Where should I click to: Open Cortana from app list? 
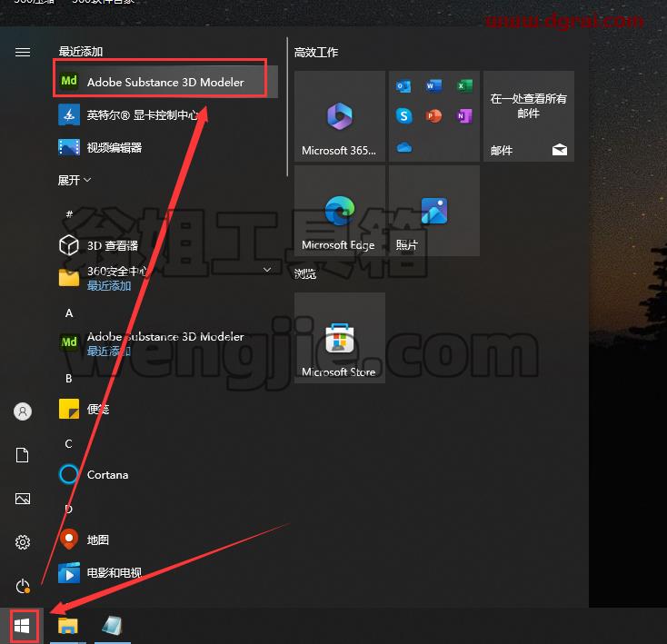(167, 474)
